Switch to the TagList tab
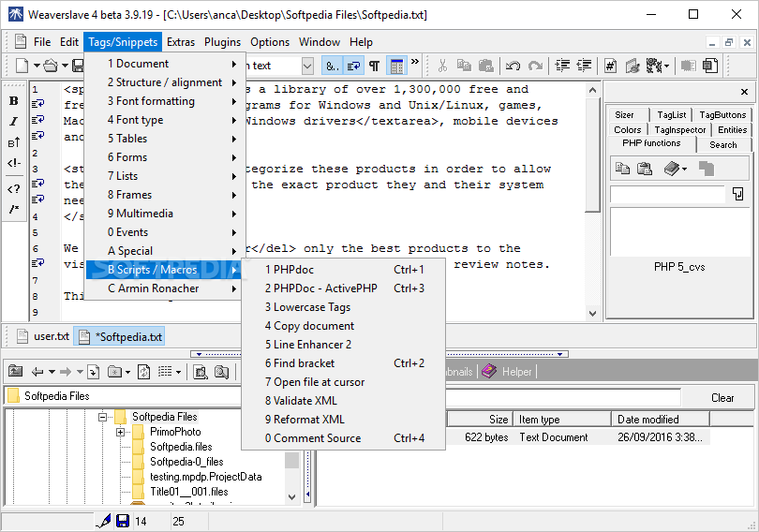 671,114
